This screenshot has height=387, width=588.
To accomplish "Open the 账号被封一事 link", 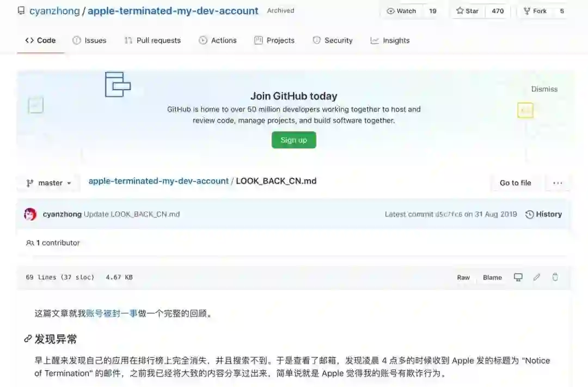I will click(x=112, y=313).
